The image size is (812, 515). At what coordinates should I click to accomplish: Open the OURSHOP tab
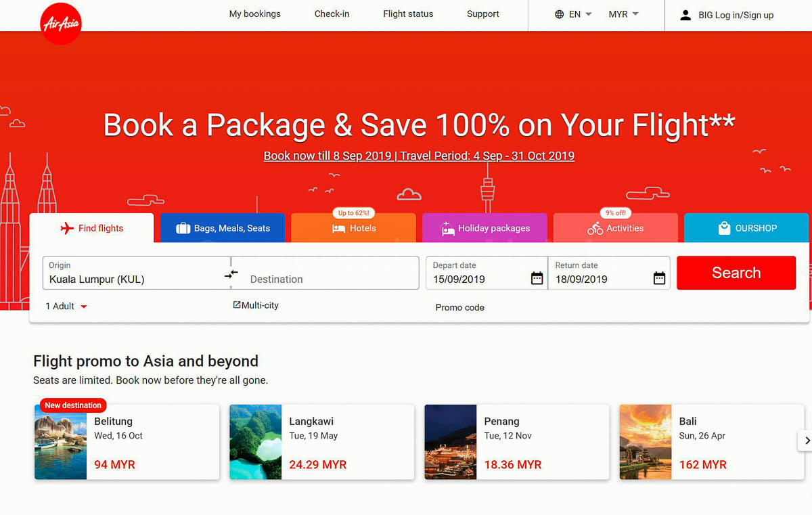pos(746,228)
